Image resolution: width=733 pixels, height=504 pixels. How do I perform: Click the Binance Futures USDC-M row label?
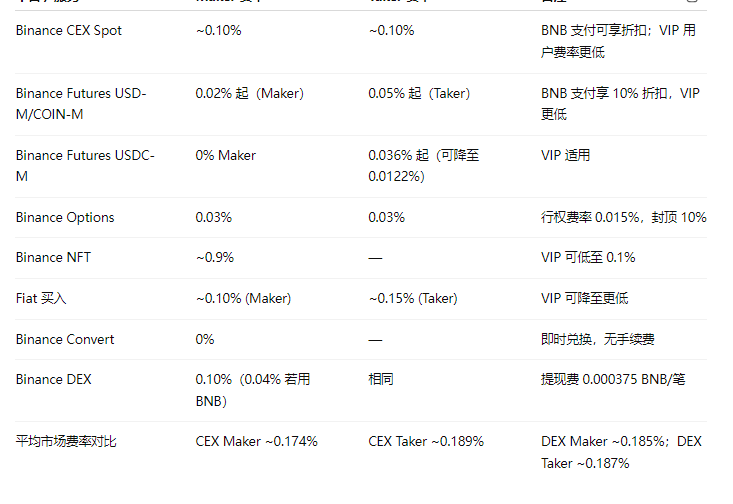pos(85,166)
